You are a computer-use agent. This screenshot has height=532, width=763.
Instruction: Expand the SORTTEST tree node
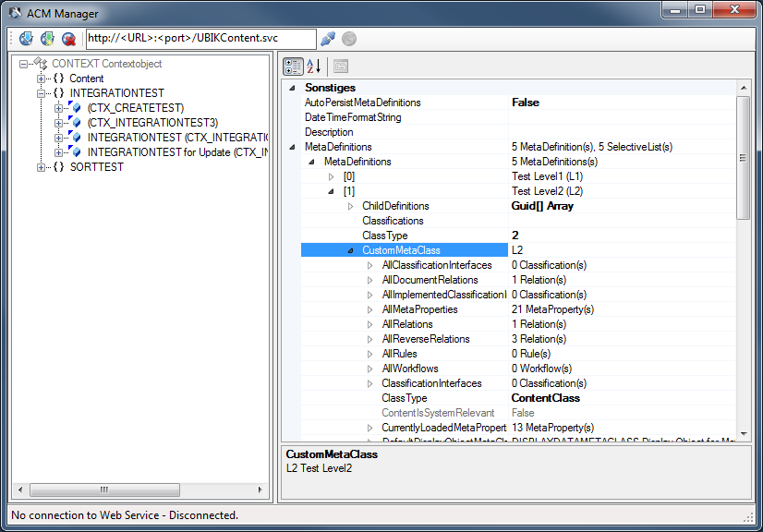tap(41, 167)
